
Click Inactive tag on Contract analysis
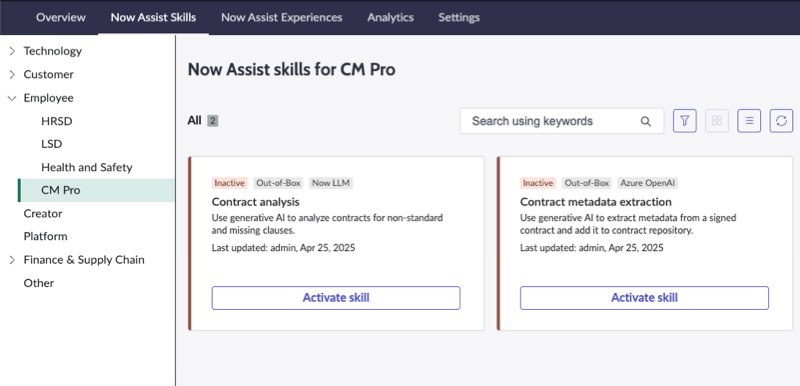230,183
